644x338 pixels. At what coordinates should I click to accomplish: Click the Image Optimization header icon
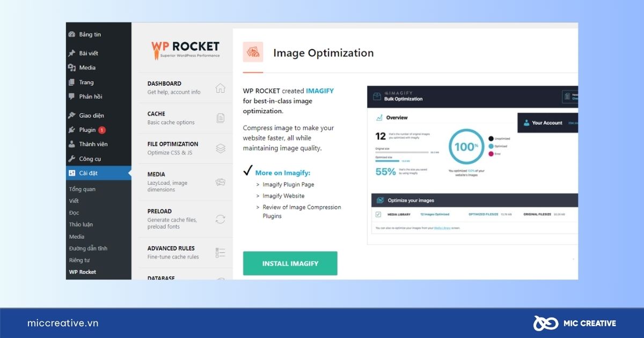(253, 53)
